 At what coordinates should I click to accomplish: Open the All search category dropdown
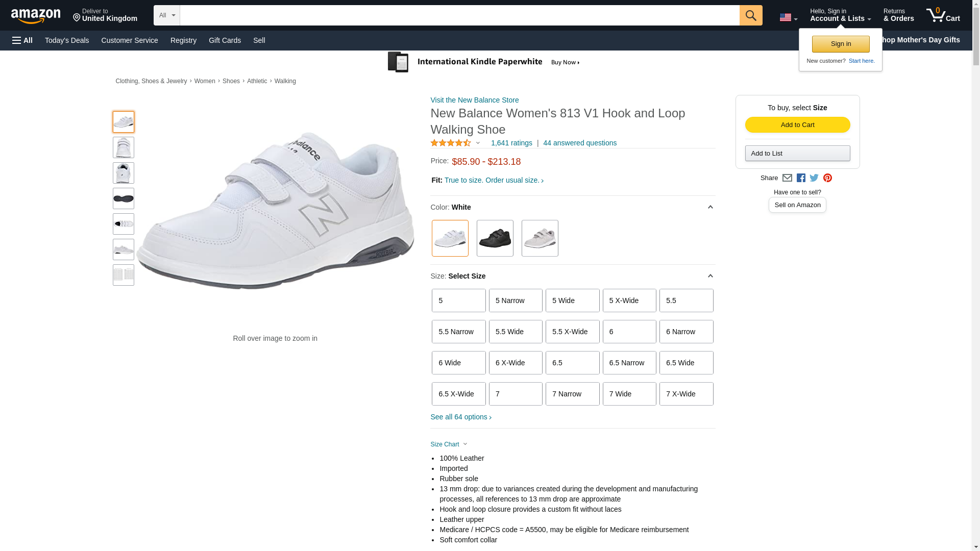[x=167, y=15]
